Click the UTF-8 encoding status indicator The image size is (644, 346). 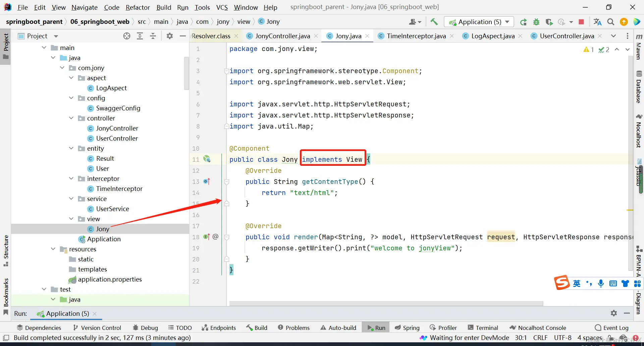(562, 338)
